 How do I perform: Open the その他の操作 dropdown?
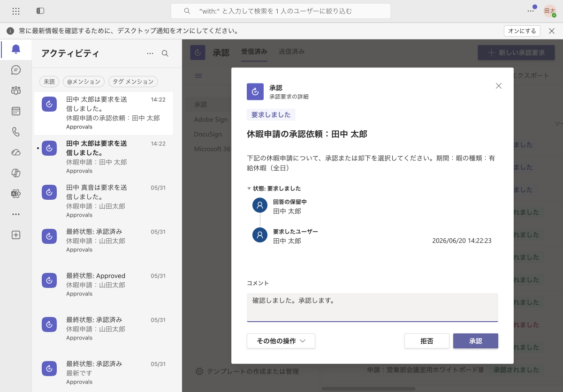[281, 341]
